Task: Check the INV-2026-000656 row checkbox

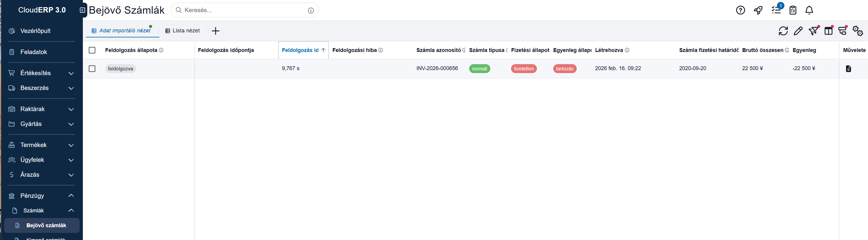Action: (x=92, y=69)
